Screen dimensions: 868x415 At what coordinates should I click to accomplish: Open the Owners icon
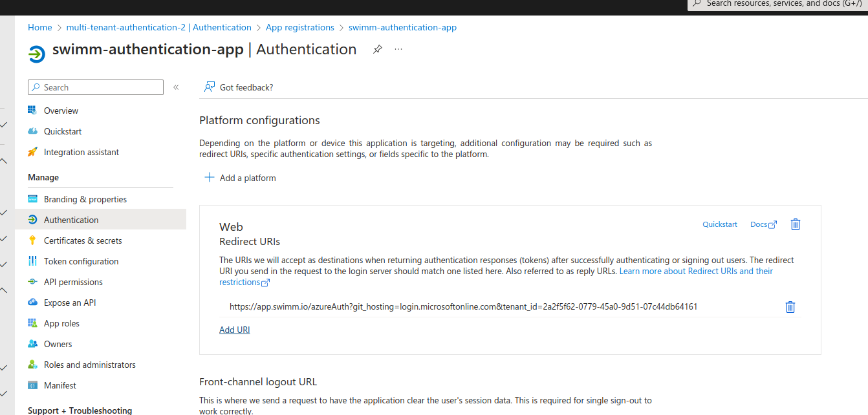pos(32,344)
